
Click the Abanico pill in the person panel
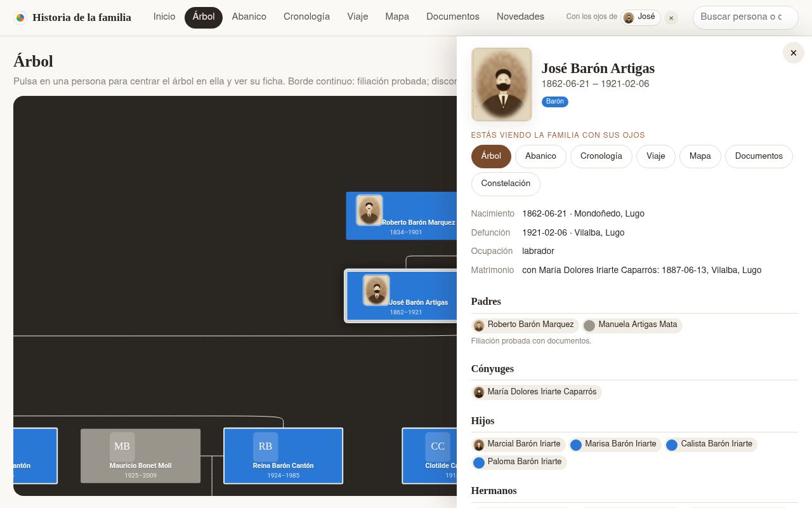[540, 156]
